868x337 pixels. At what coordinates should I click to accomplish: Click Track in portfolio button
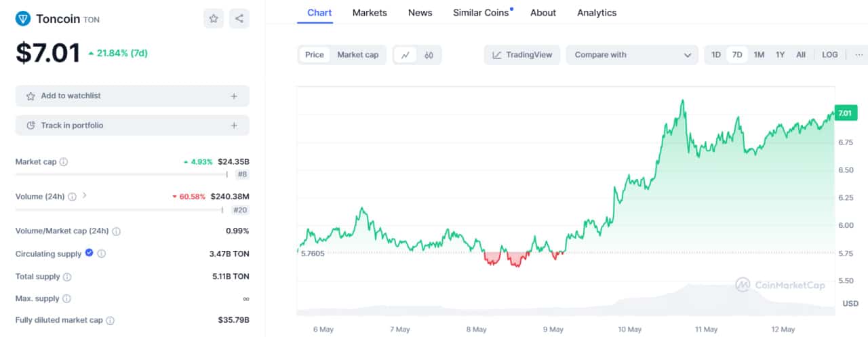point(132,125)
